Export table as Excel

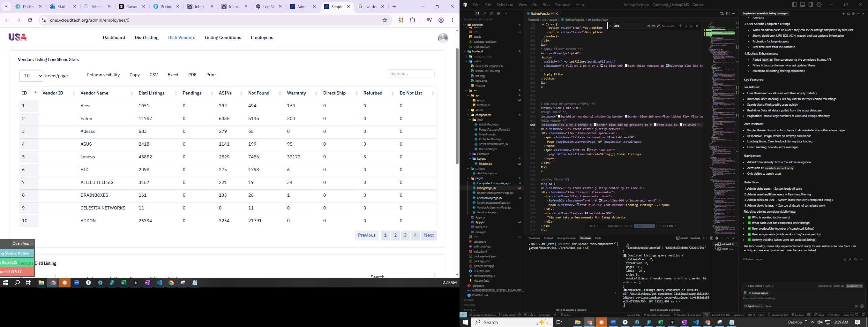click(173, 75)
